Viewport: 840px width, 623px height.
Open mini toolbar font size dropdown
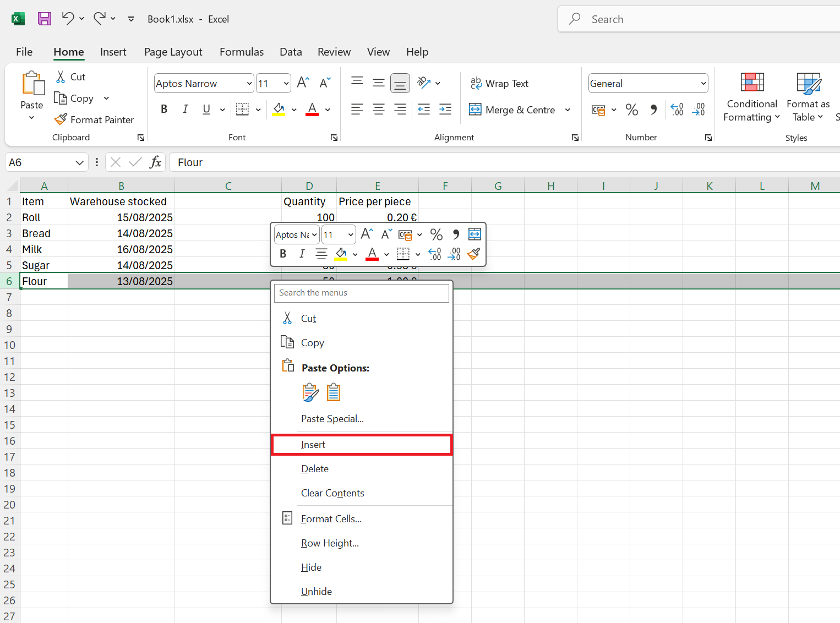coord(351,235)
